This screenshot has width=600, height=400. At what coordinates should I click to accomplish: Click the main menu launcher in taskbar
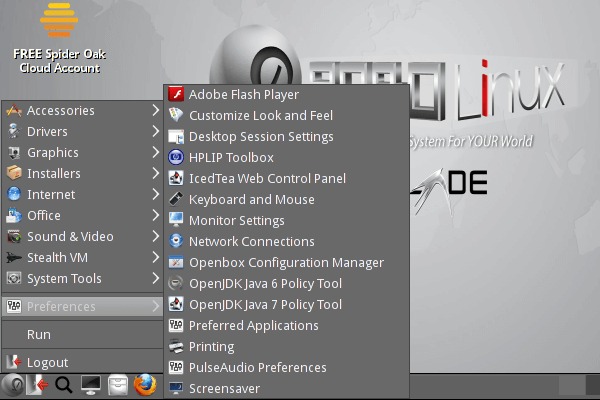(x=13, y=385)
